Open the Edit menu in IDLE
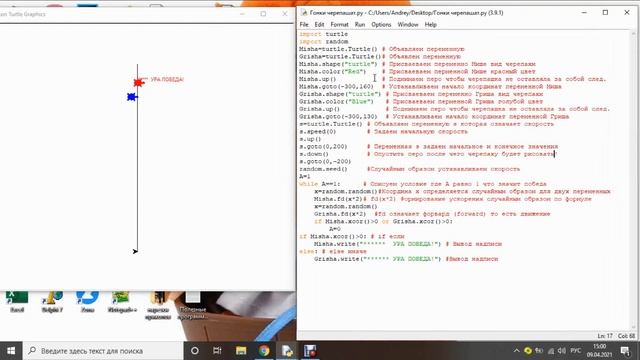 pos(319,24)
